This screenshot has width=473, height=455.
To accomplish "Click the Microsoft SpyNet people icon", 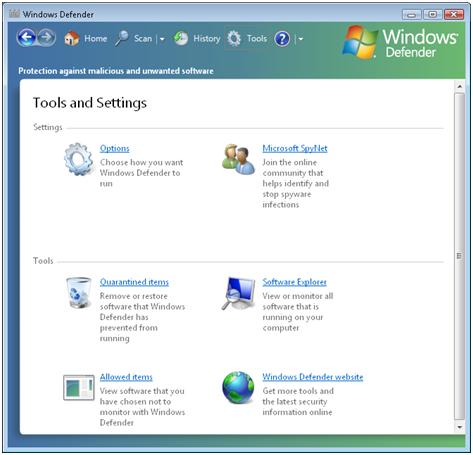I will click(238, 159).
